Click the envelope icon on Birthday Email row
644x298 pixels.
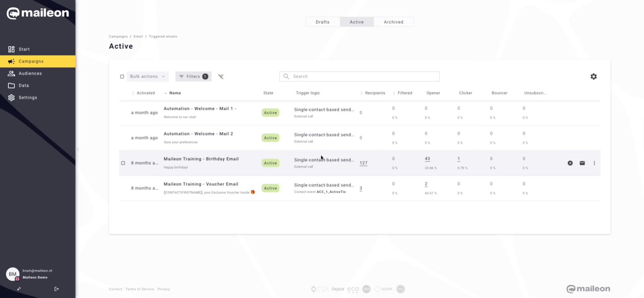tap(582, 163)
